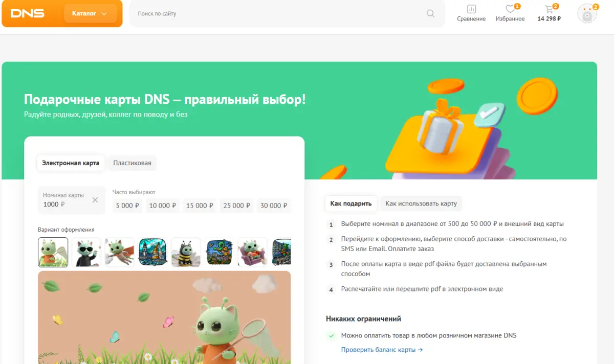Click the Никаких ограничений heading
614x364 pixels.
point(363,318)
